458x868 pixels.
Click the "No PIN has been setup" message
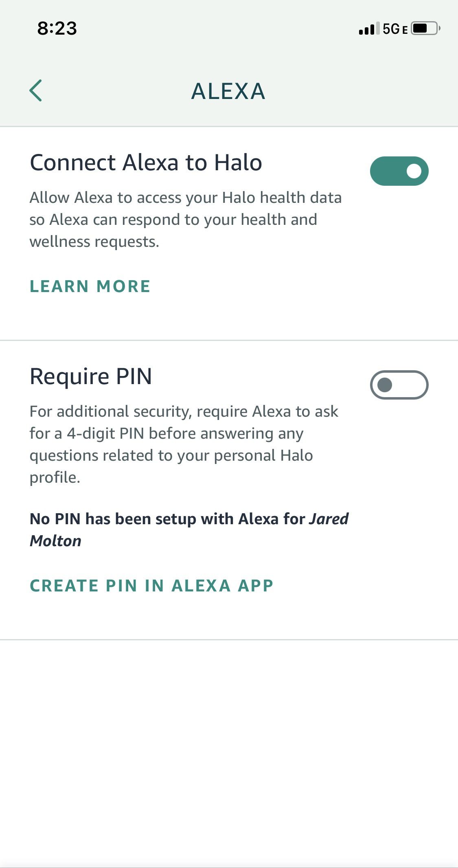[x=167, y=519]
